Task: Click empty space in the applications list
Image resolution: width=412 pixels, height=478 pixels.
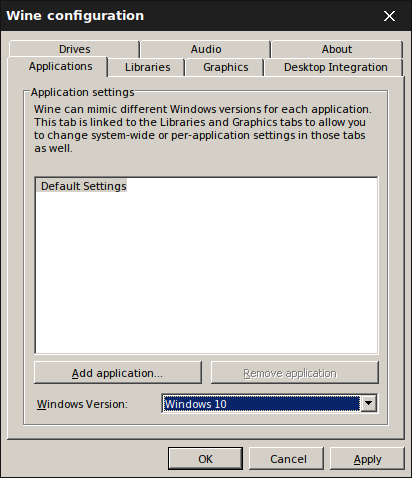Action: pyautogui.click(x=206, y=273)
